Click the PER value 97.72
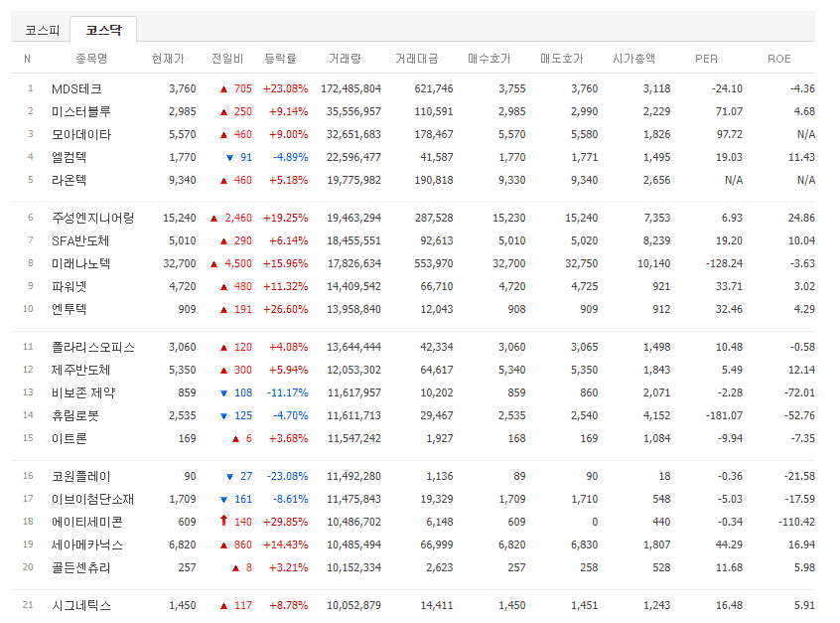 coord(730,134)
